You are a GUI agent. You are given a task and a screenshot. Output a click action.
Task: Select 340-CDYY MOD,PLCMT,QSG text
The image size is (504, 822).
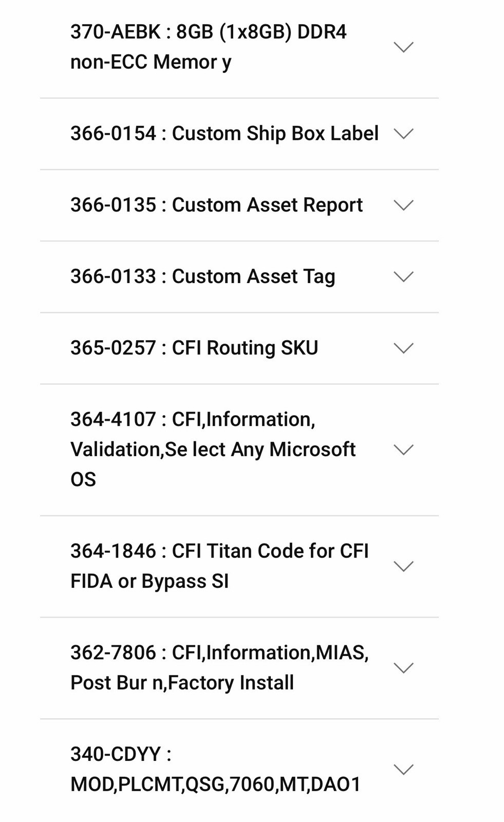pos(216,769)
